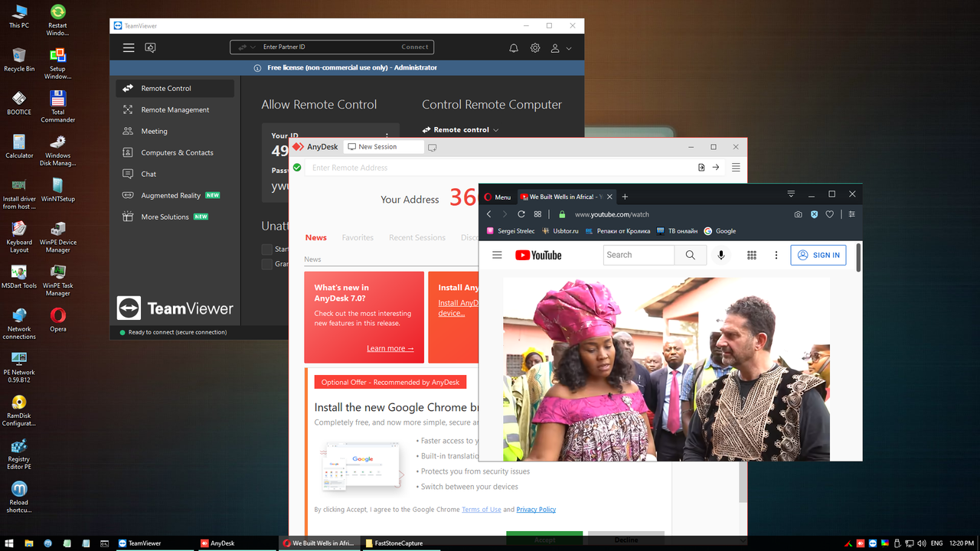Select AnyDesk Favorites tab
This screenshot has width=980, height=551.
(358, 237)
